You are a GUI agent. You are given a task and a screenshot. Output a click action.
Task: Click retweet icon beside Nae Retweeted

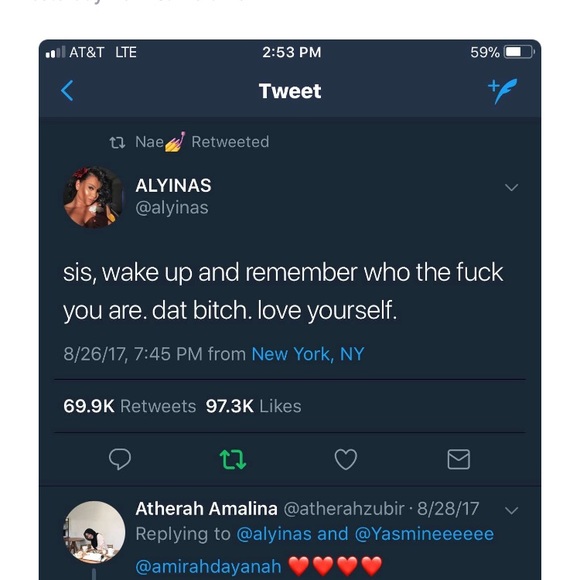click(117, 142)
